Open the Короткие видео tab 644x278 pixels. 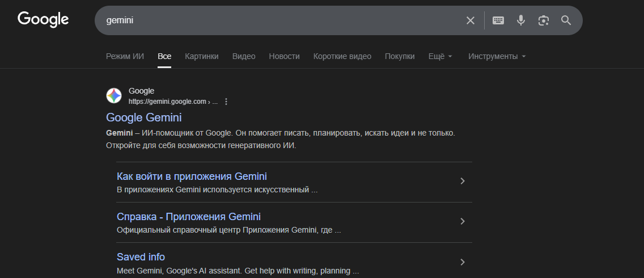(342, 56)
